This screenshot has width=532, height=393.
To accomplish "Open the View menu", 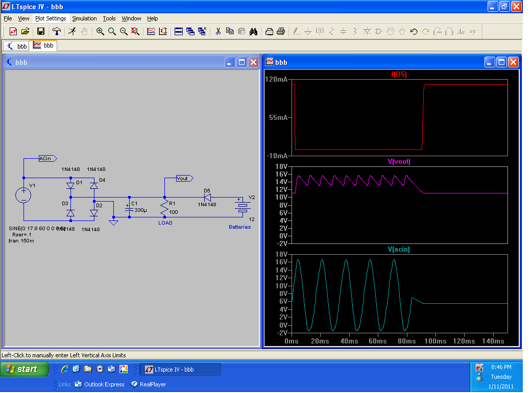I will 23,18.
